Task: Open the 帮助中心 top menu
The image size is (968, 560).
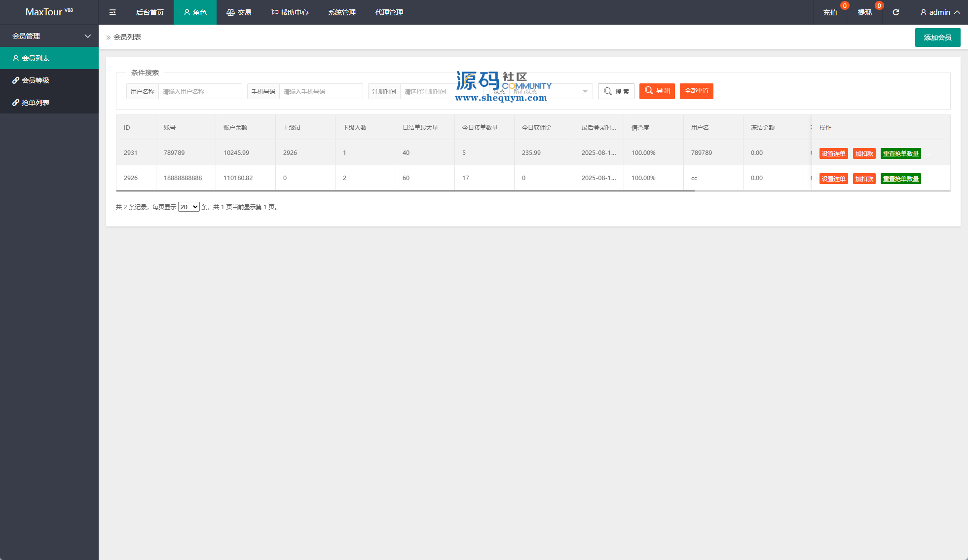Action: tap(290, 12)
